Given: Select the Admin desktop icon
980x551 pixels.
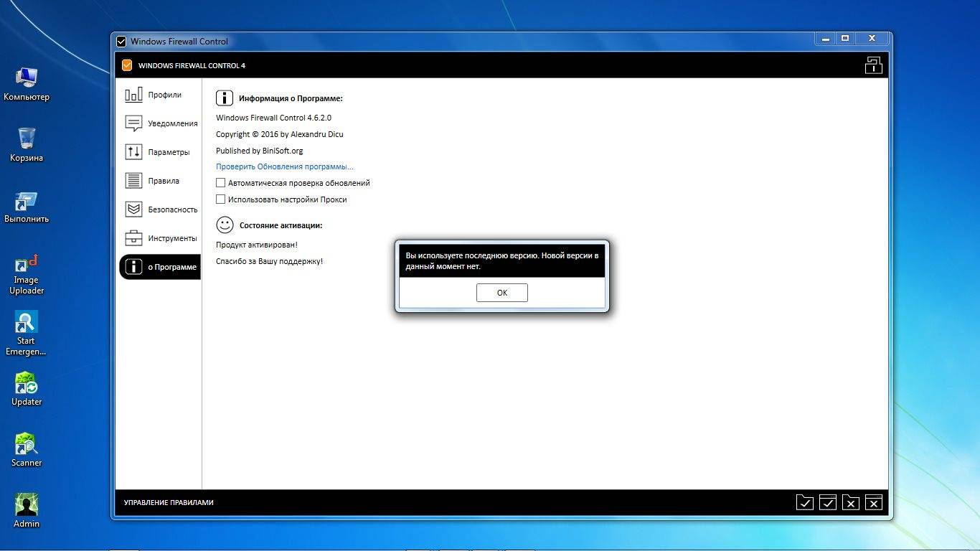Looking at the screenshot, I should pos(27,511).
